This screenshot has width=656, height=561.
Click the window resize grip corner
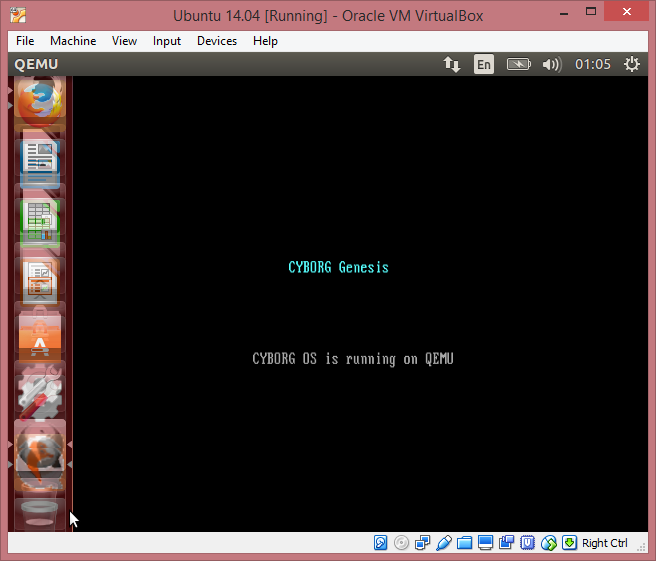[x=641, y=547]
